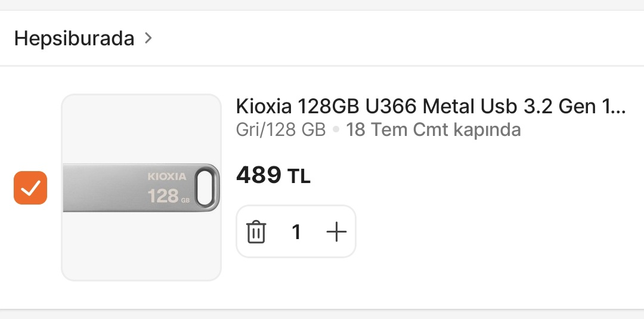Open the Kioxia 128GB U366 product title
This screenshot has height=319, width=644.
pyautogui.click(x=431, y=106)
